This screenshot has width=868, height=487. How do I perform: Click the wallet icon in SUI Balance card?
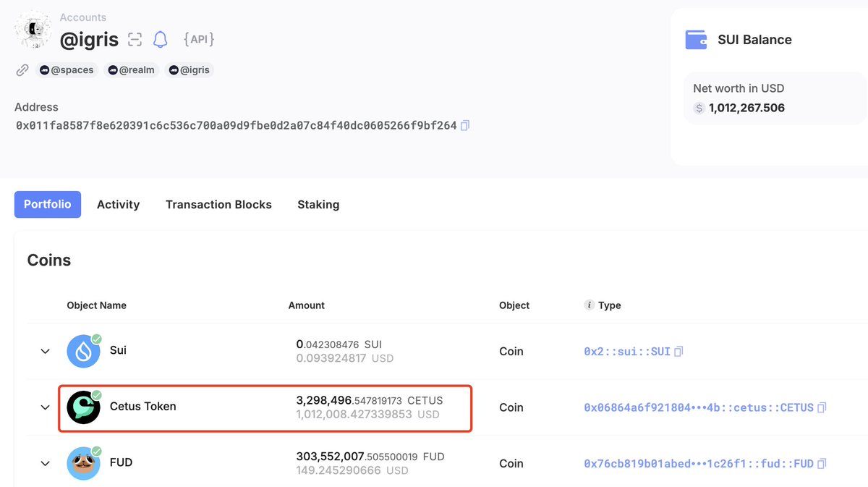696,40
